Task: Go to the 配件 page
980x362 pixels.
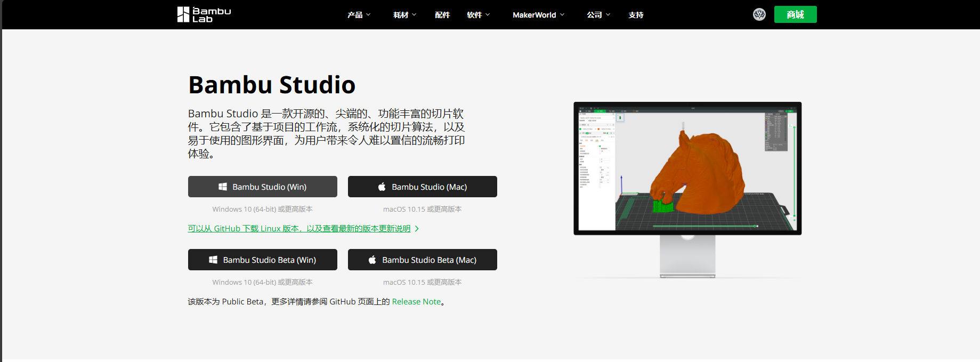Action: point(442,15)
